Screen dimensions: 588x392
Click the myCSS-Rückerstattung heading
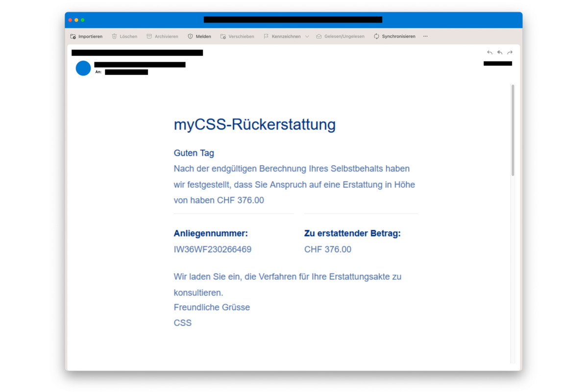[x=255, y=124]
